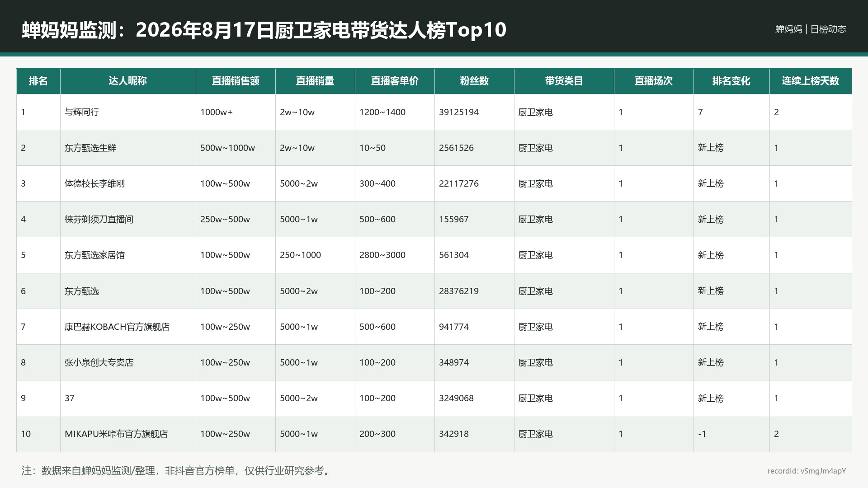Image resolution: width=868 pixels, height=488 pixels.
Task: Click the 粉丝数 column header
Action: 474,81
